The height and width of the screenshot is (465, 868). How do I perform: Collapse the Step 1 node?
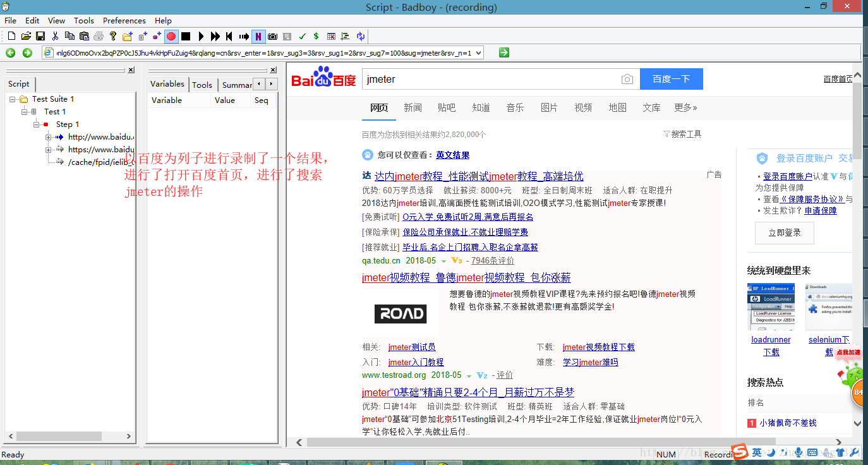coord(37,124)
